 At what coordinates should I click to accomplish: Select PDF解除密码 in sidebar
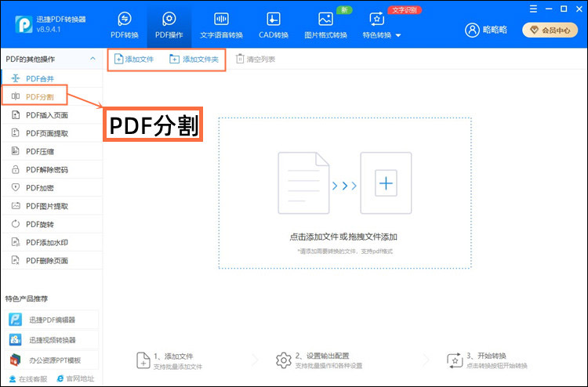pos(52,170)
